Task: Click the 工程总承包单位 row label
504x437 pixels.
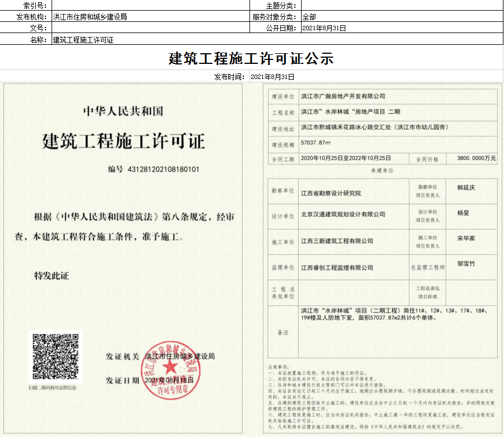Action: [x=283, y=292]
